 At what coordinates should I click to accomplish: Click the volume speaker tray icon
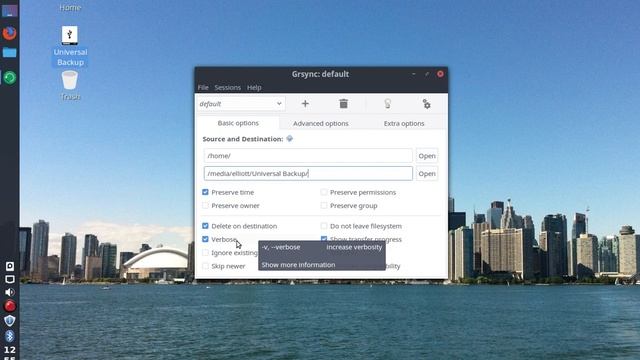(10, 292)
